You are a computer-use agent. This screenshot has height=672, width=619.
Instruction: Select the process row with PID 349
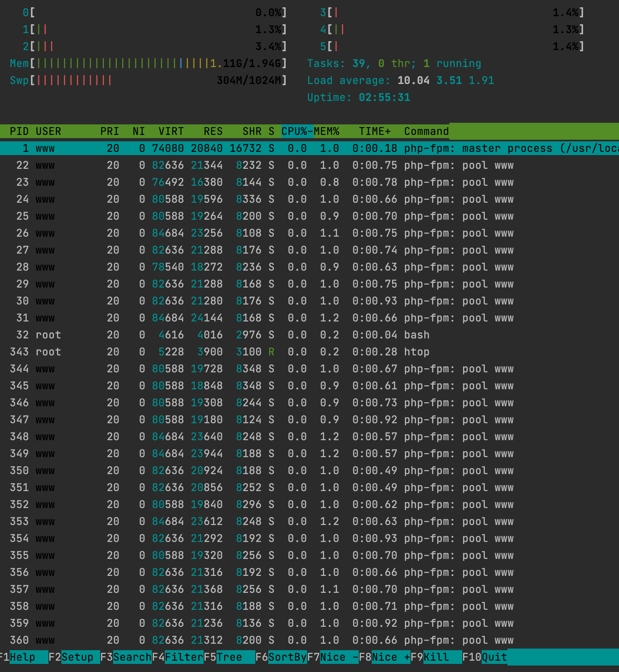pos(309,454)
